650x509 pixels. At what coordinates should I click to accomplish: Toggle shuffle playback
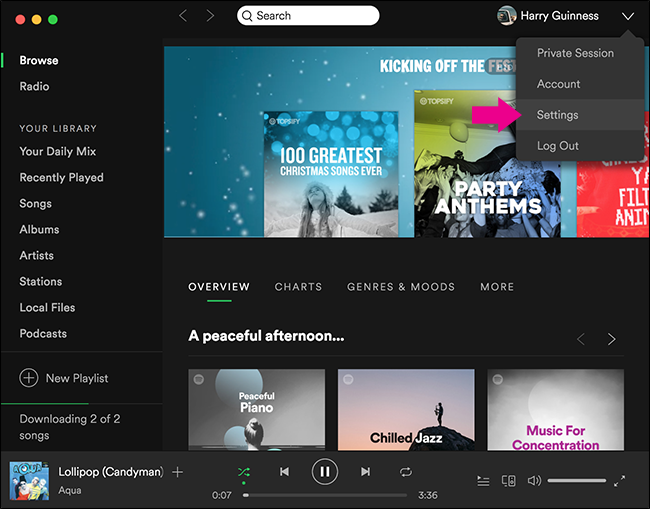point(244,472)
